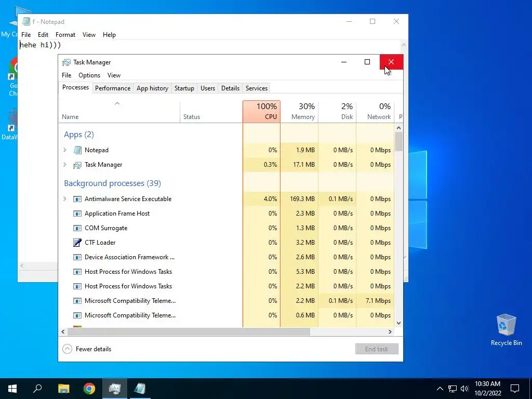The height and width of the screenshot is (399, 532).
Task: Switch to the Startup tab
Action: pyautogui.click(x=184, y=88)
